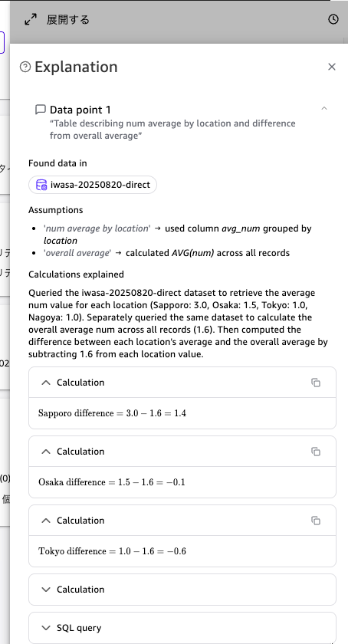348x644 pixels.
Task: Collapse the Data point 1 section chevron
Action: point(324,108)
